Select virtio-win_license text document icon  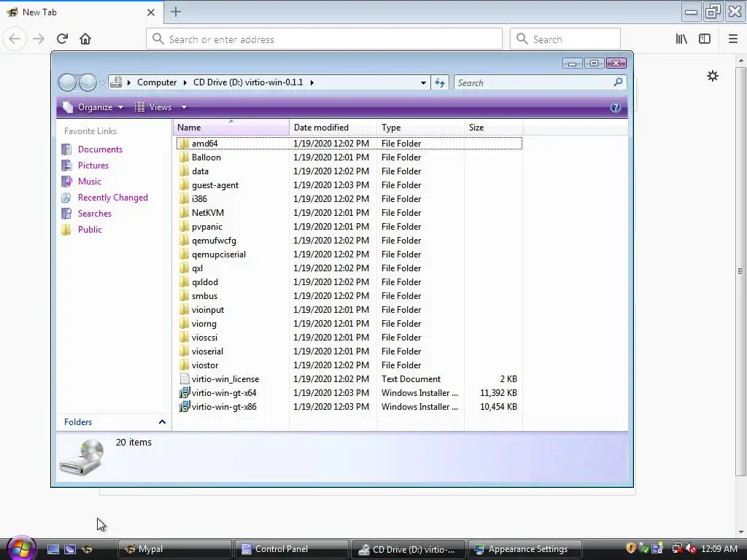click(x=185, y=379)
